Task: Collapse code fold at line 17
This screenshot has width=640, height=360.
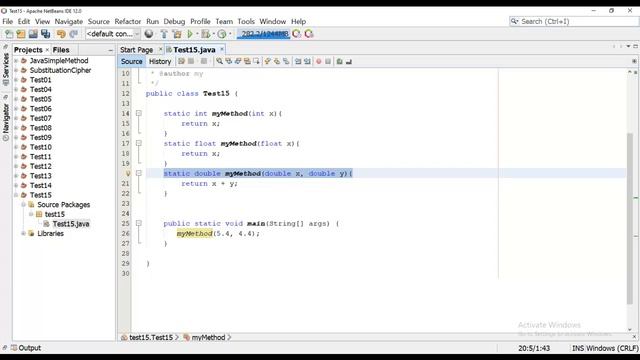Action: (139, 143)
